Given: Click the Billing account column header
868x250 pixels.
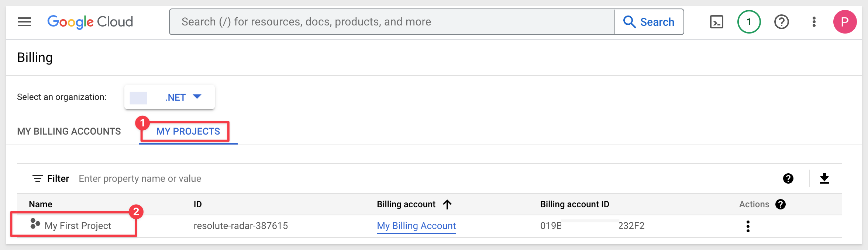Looking at the screenshot, I should [x=406, y=204].
